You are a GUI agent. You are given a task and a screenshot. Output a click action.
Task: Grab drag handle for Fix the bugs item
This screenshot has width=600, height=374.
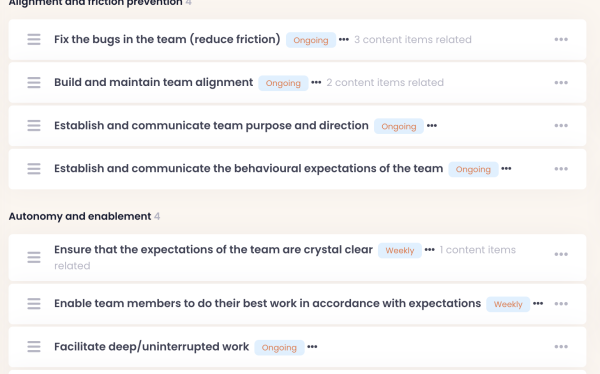point(34,39)
